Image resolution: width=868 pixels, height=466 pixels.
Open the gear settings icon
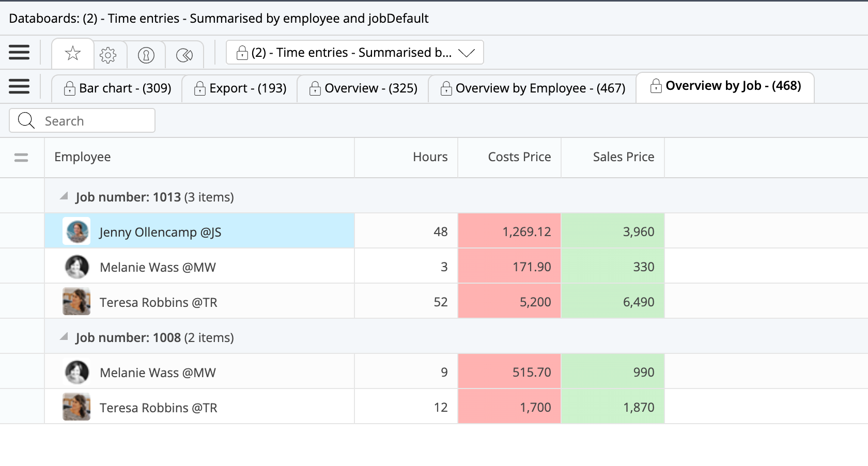click(x=108, y=55)
